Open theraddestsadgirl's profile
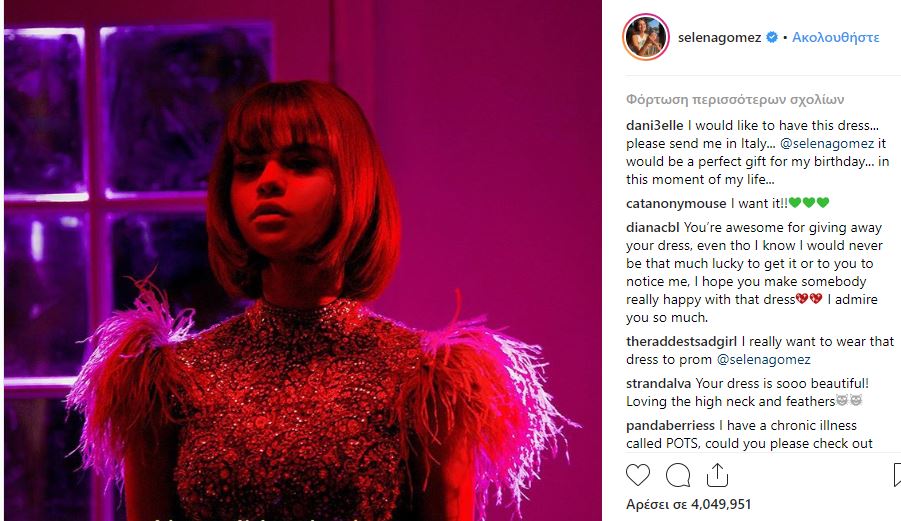Image resolution: width=901 pixels, height=521 pixels. pos(681,341)
